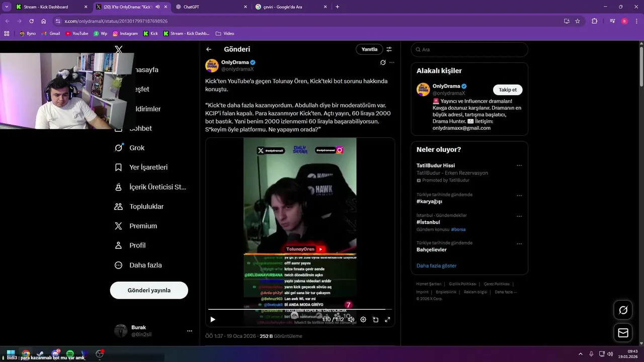Screen dimensions: 644x362
Task: Mute the video with the speaker icon
Action: (351, 319)
